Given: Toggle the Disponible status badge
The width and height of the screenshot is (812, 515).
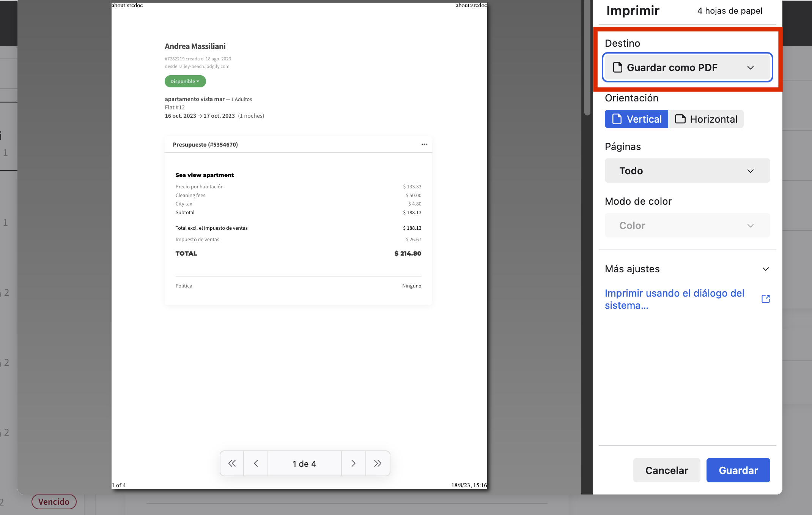Looking at the screenshot, I should pyautogui.click(x=185, y=81).
